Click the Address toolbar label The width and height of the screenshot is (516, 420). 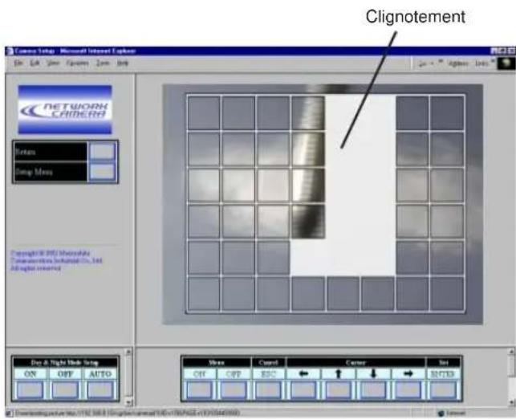click(458, 63)
